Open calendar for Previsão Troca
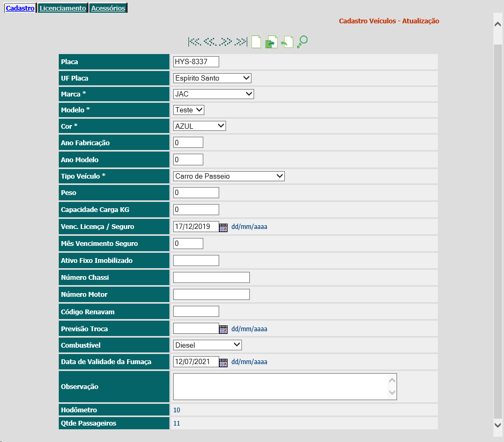Image resolution: width=504 pixels, height=442 pixels. pos(223,330)
